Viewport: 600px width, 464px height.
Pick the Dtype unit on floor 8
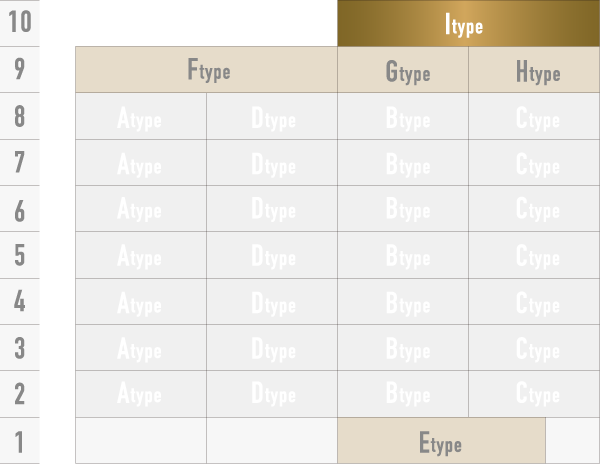[x=272, y=117]
